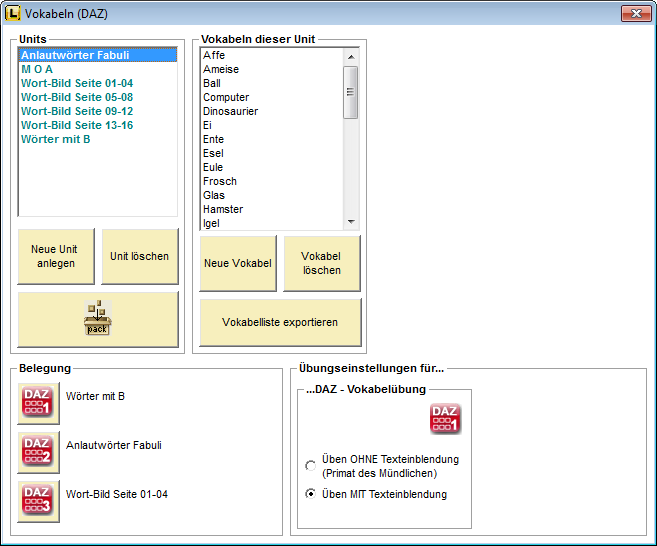
Task: Create a Neue Vokabel
Action: click(x=238, y=264)
